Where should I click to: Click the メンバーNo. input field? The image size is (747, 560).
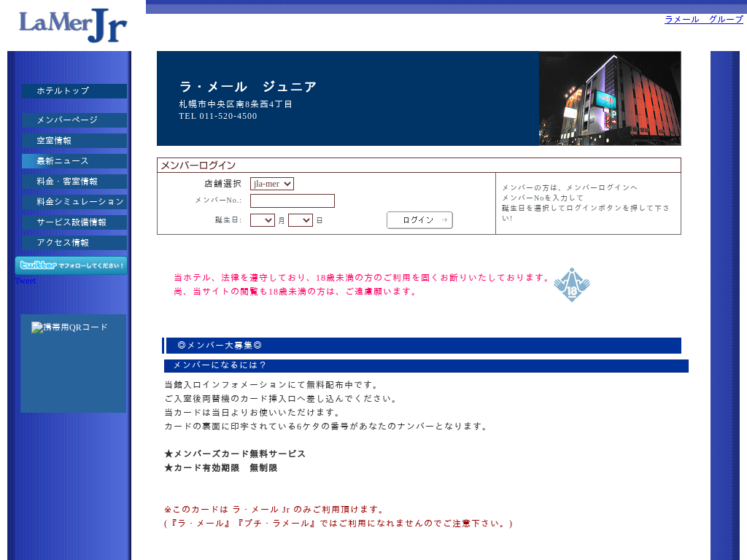tap(292, 201)
